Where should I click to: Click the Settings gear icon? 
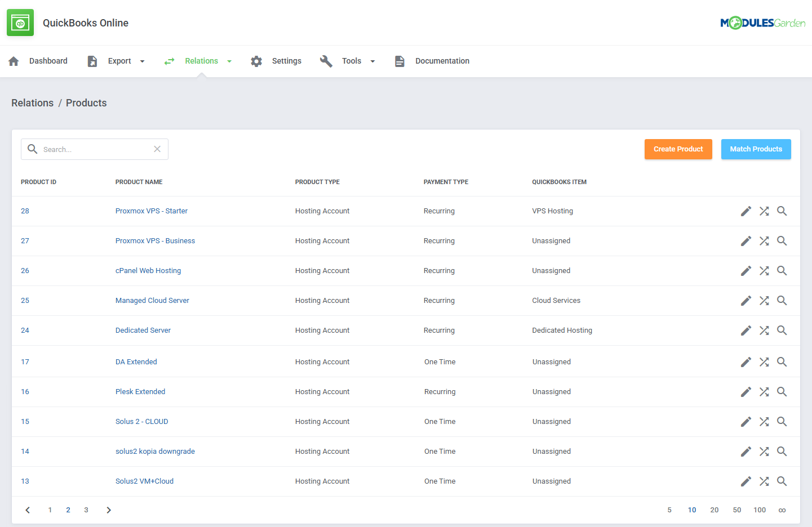pyautogui.click(x=256, y=61)
